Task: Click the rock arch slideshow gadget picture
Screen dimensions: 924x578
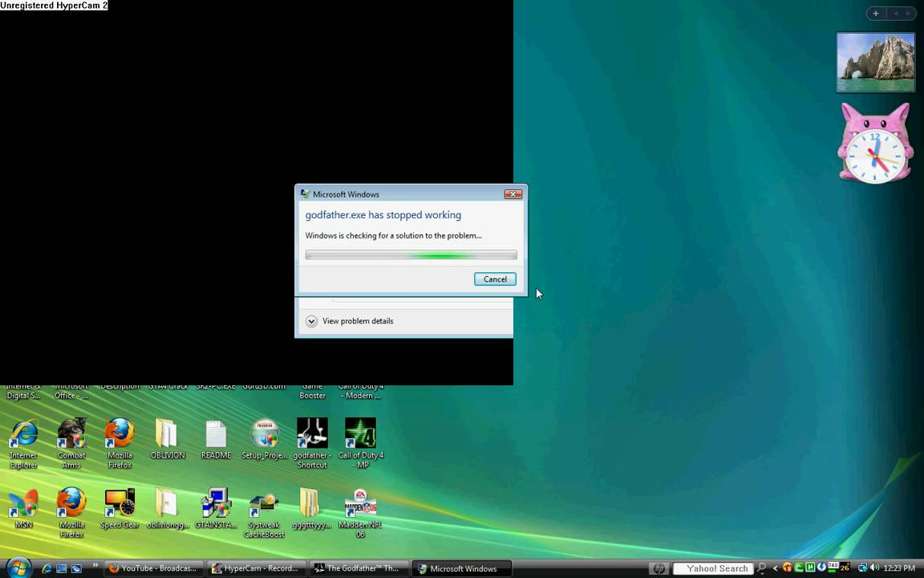Action: pos(876,63)
